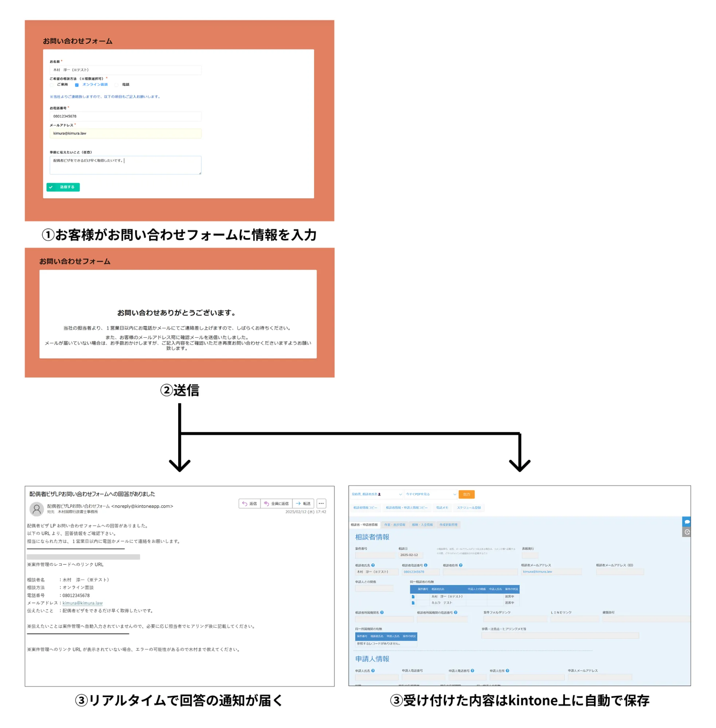Uncheck the オンライン面談 checkbox
The image size is (716, 728).
[x=77, y=85]
